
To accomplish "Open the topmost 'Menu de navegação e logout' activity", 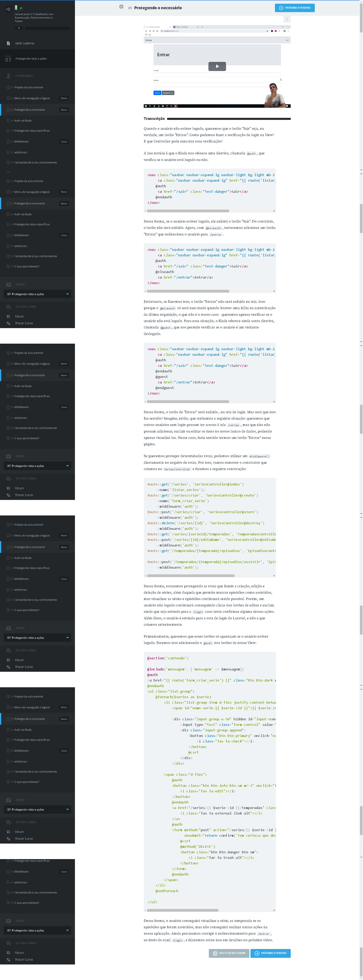I will point(32,98).
